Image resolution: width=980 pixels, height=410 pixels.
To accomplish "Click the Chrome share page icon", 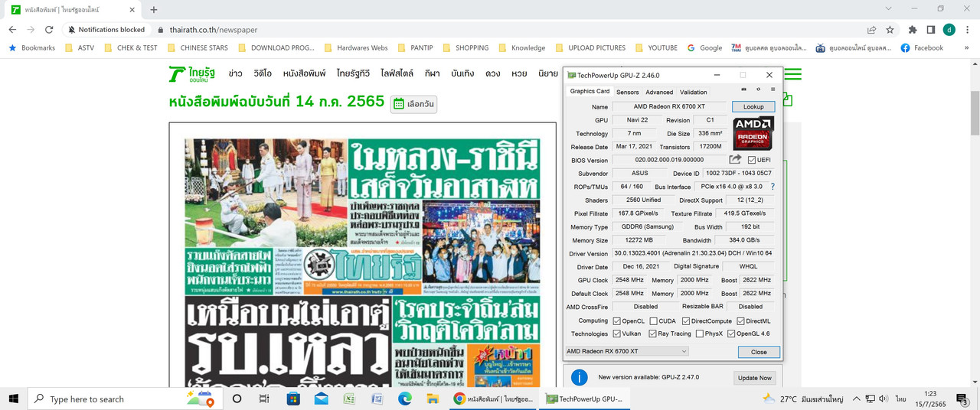I will point(871,30).
